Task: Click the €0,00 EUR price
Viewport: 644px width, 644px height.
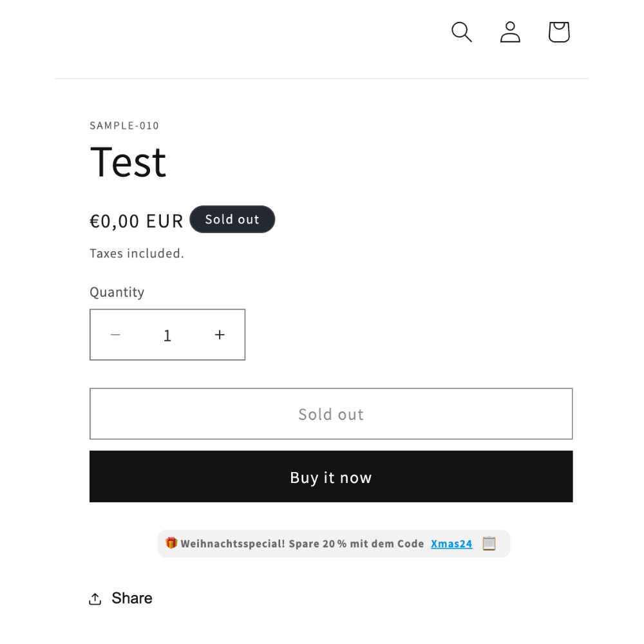Action: tap(137, 222)
